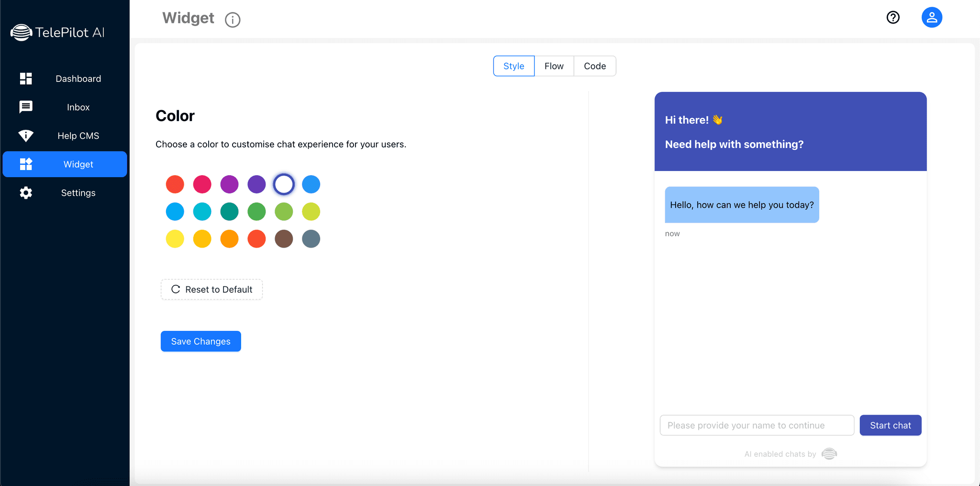980x486 pixels.
Task: Click the name input field in chat preview
Action: (x=757, y=425)
